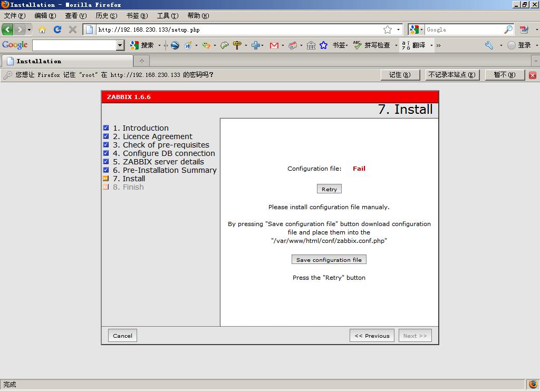Run spell check via 拼写检查 icon
The image size is (540, 392).
click(372, 45)
